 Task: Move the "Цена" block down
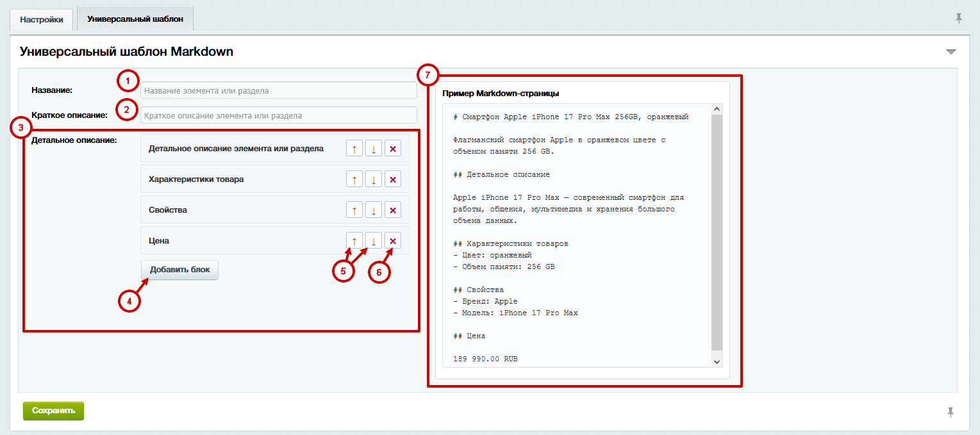tap(373, 240)
